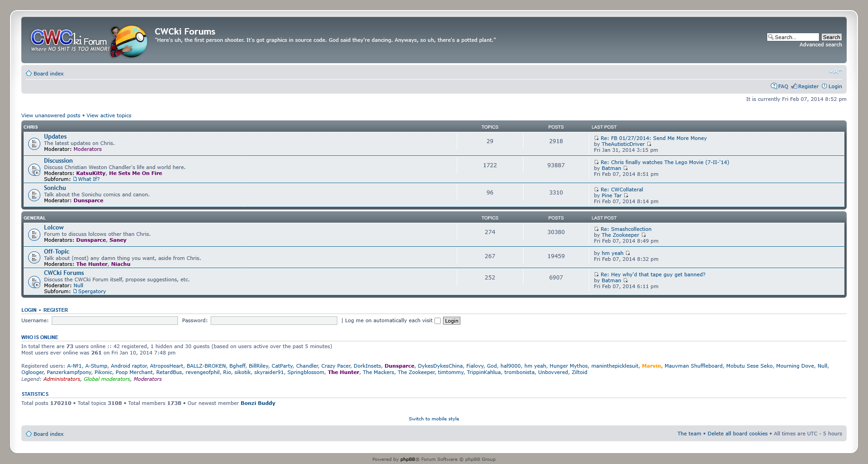Open the FAQ page
The width and height of the screenshot is (868, 464).
(x=783, y=86)
